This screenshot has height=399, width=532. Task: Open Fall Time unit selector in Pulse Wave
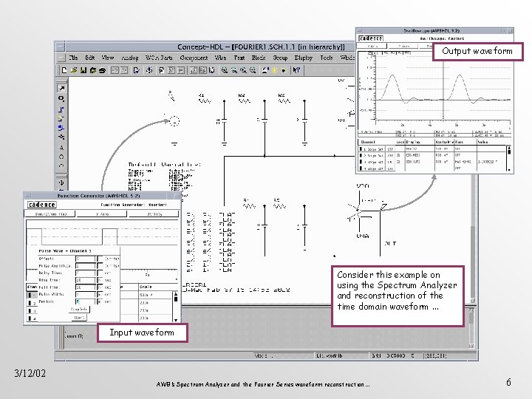100,287
